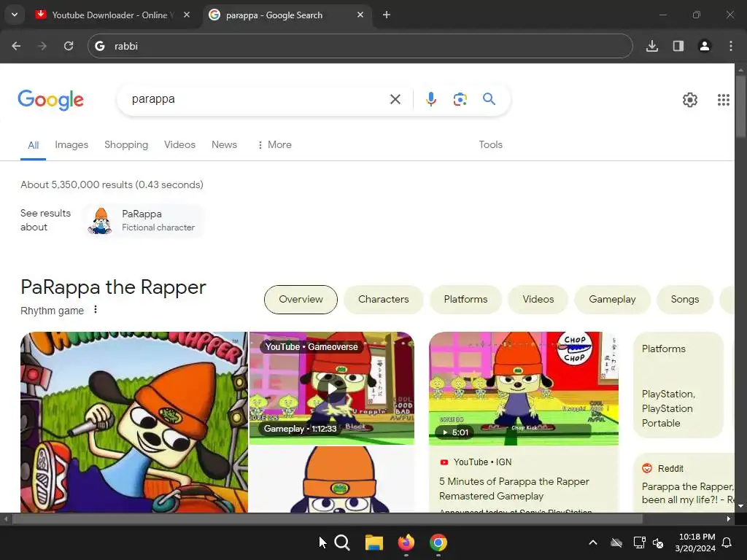
Task: Click the About 5,350,000 results text
Action: click(112, 184)
